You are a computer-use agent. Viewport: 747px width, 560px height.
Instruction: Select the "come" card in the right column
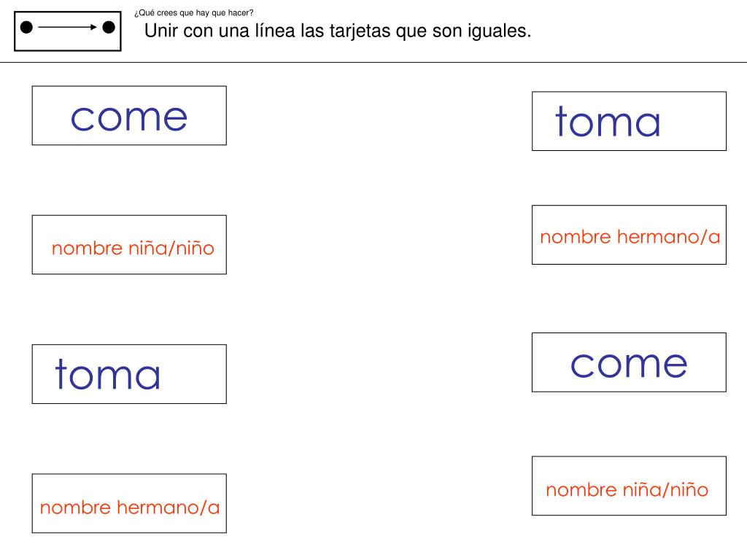coord(629,362)
